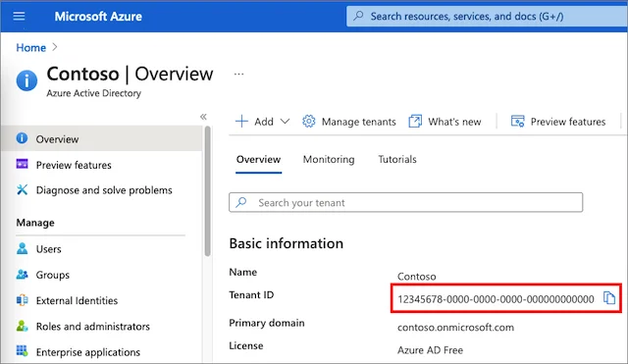This screenshot has height=364, width=628.
Task: Click the Microsoft Azure home title
Action: coord(98,17)
